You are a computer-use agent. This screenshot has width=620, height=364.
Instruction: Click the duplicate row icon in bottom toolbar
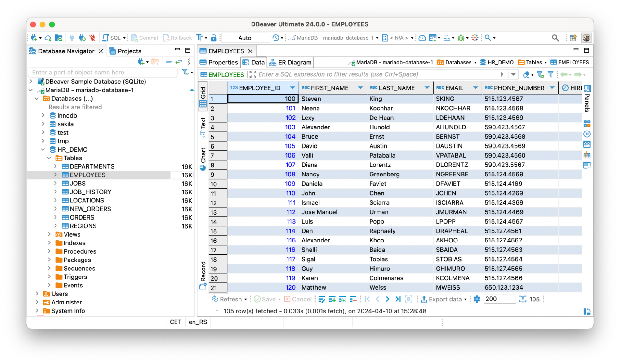coord(342,299)
